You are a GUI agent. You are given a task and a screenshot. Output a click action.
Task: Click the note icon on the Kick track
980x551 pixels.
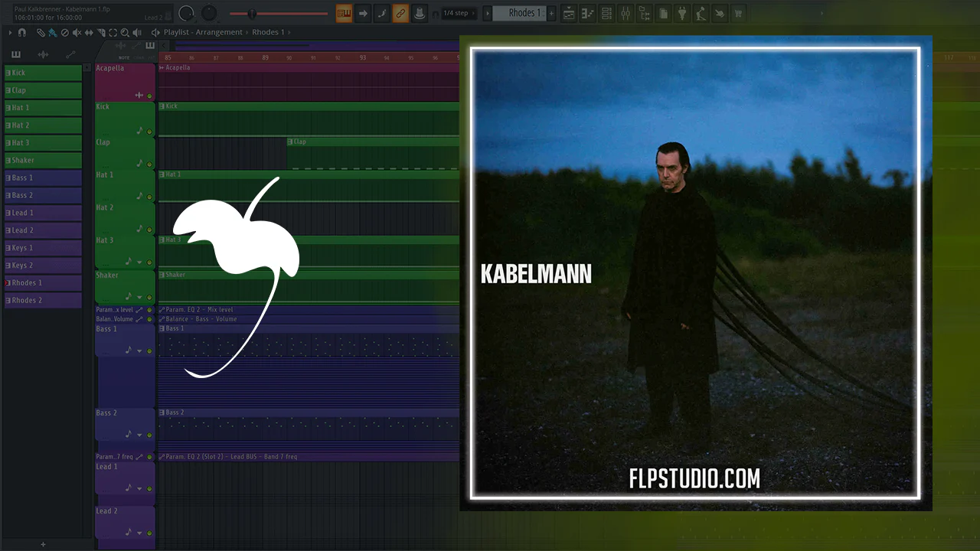139,131
